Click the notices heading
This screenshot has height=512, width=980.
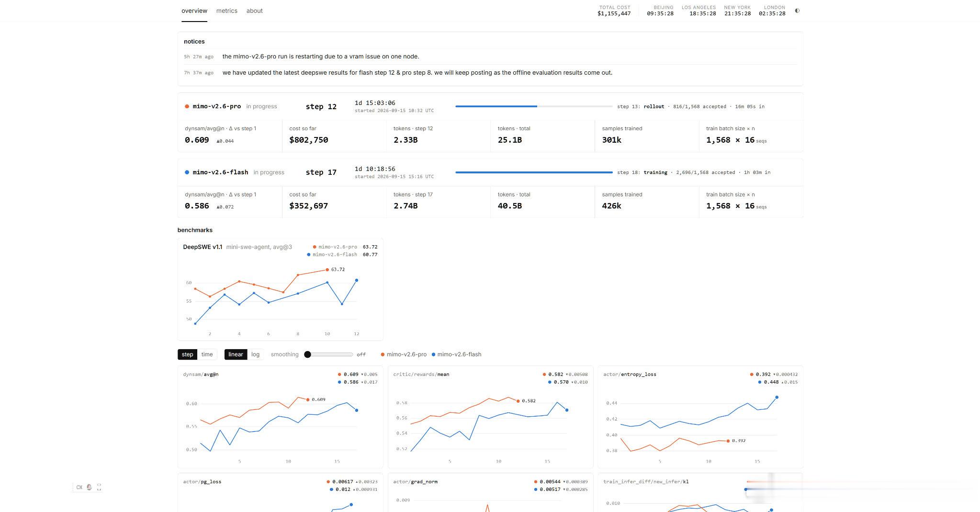click(194, 42)
